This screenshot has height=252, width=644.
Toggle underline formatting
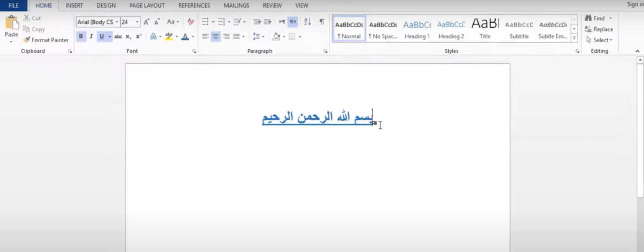102,36
